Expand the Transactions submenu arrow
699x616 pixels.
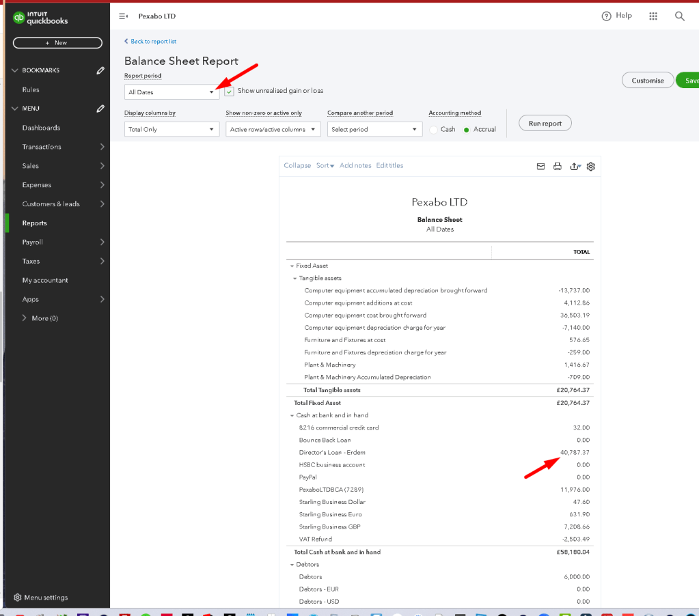(x=102, y=147)
